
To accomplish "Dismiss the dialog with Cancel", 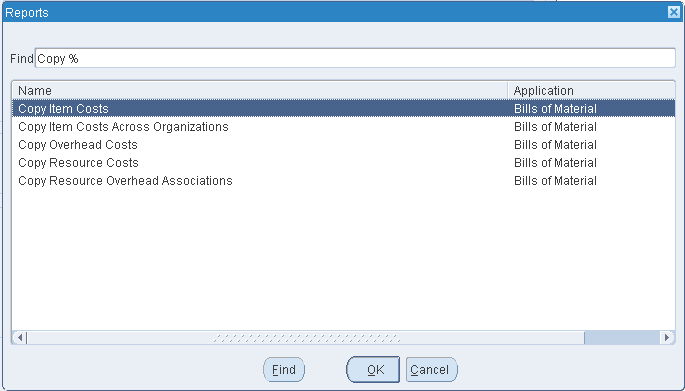I will [432, 370].
